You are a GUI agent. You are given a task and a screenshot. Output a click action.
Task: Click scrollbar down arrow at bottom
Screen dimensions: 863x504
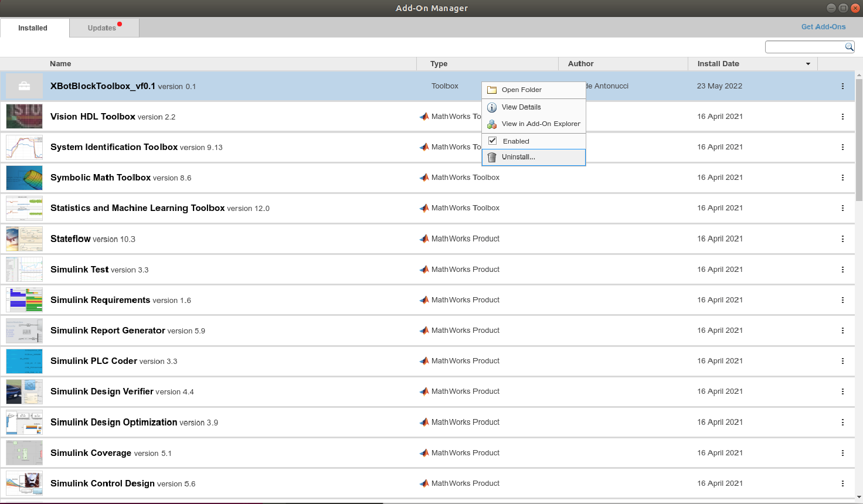point(859,497)
